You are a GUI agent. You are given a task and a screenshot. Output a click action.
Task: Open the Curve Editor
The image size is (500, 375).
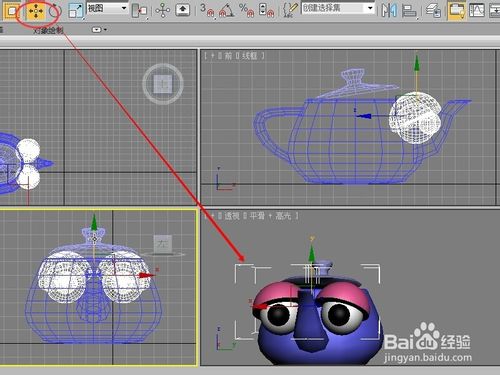point(477,10)
